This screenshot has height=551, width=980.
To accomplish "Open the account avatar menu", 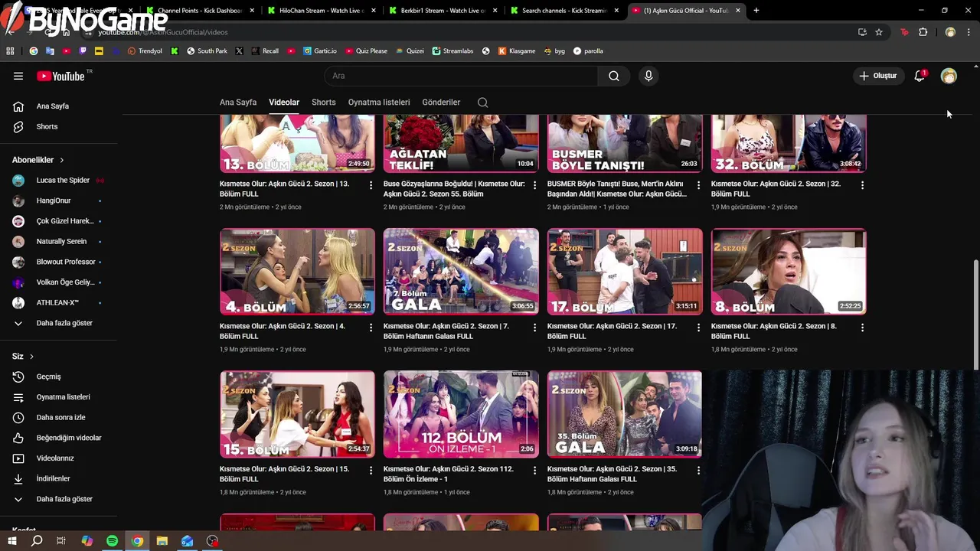I will pyautogui.click(x=949, y=76).
